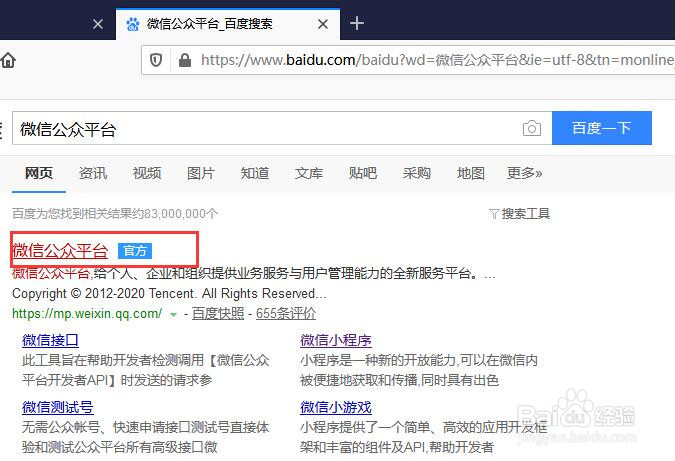
Task: Close the 微信公众平台_百度搜索 tab
Action: [323, 24]
